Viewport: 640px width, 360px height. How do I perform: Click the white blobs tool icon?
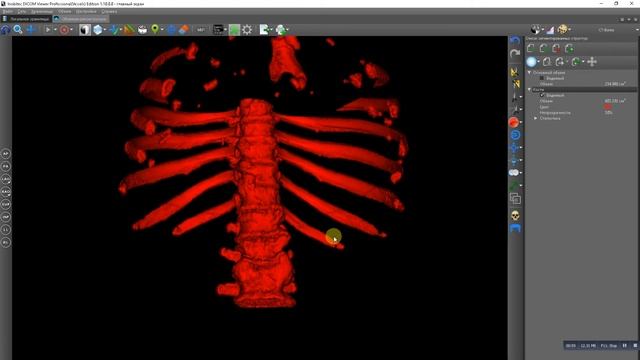click(513, 173)
